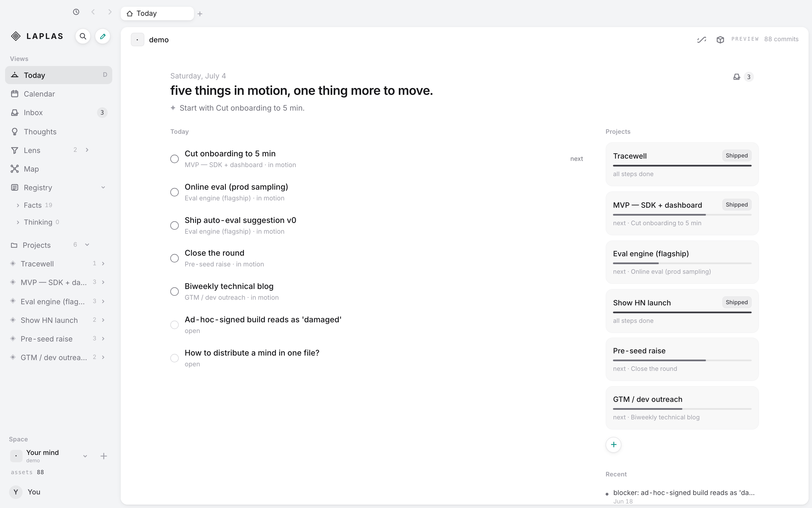Mark Online eval (prod sampling) complete
The width and height of the screenshot is (812, 508).
click(175, 192)
